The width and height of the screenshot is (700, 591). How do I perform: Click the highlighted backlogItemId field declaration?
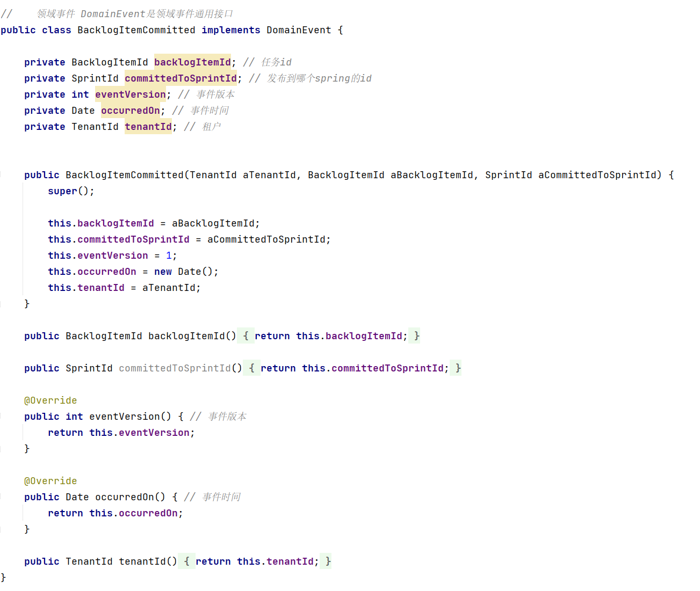tap(192, 62)
